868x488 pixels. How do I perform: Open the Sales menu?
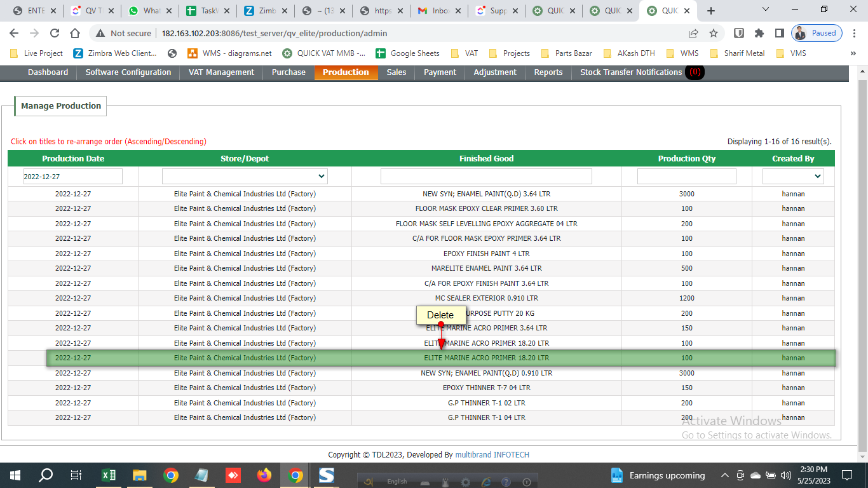click(397, 72)
